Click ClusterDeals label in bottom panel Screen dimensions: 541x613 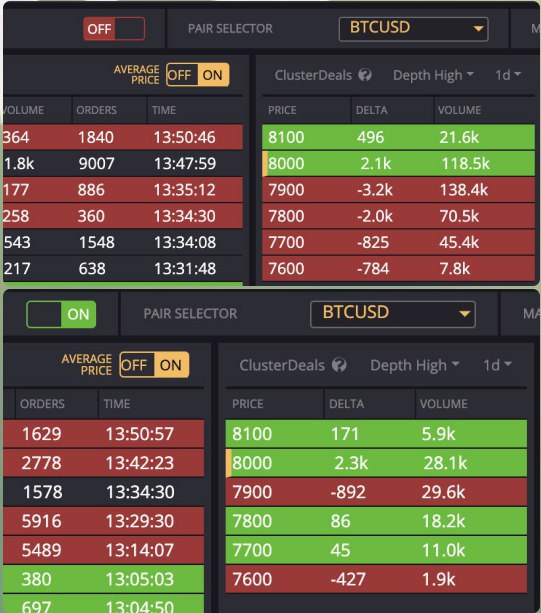coord(282,365)
